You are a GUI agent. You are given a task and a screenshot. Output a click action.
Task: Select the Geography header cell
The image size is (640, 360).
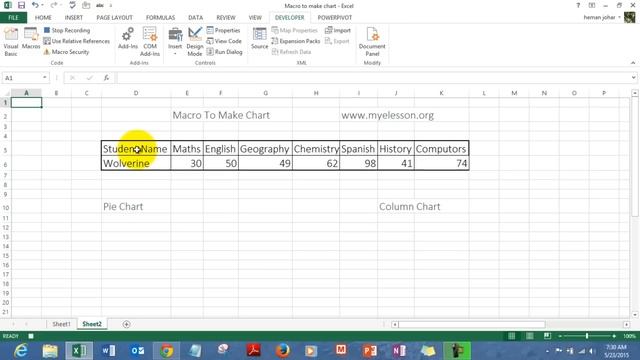265,149
